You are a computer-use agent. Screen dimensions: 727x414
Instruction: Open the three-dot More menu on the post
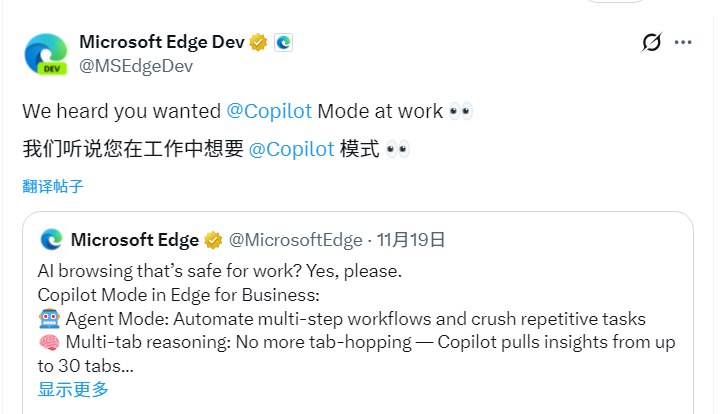683,43
